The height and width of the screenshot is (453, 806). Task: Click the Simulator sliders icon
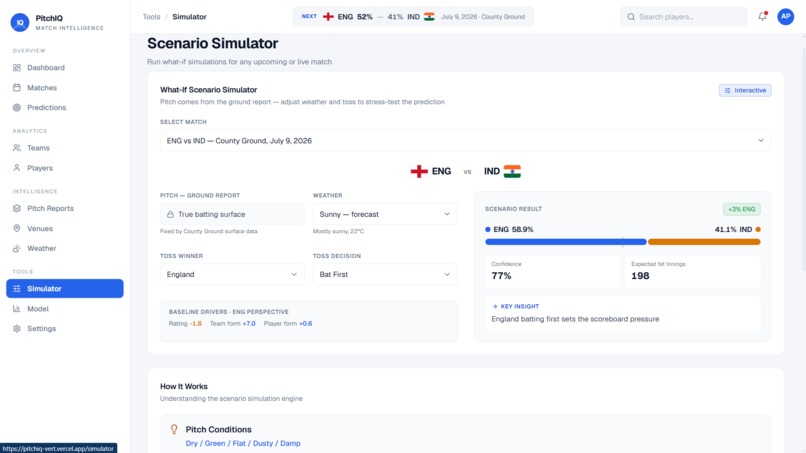(x=17, y=288)
